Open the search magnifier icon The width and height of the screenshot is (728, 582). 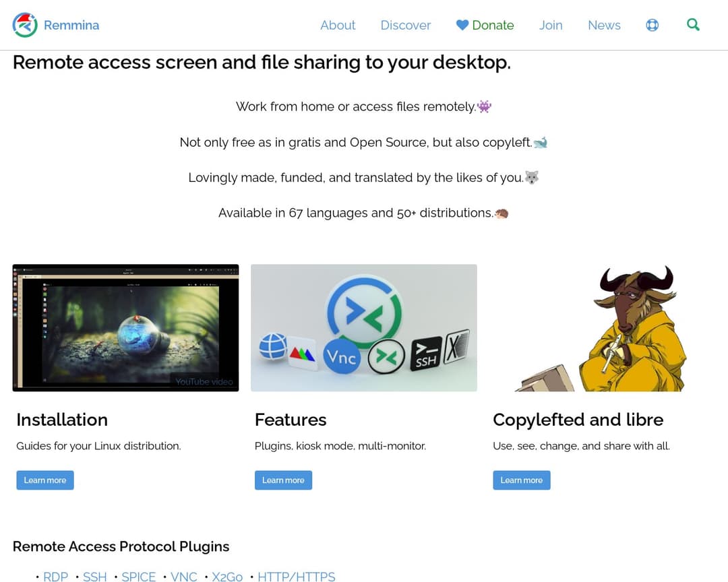(693, 25)
